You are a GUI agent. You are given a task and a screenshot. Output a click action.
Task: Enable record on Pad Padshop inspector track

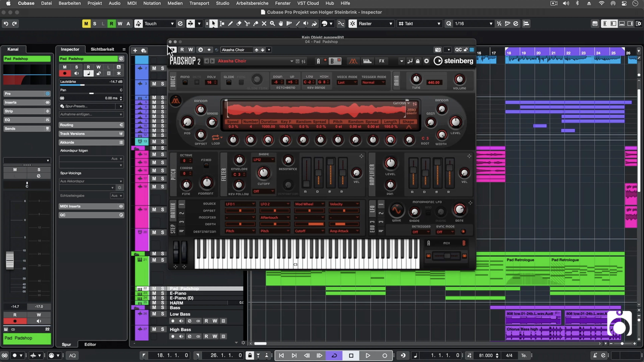pyautogui.click(x=65, y=73)
